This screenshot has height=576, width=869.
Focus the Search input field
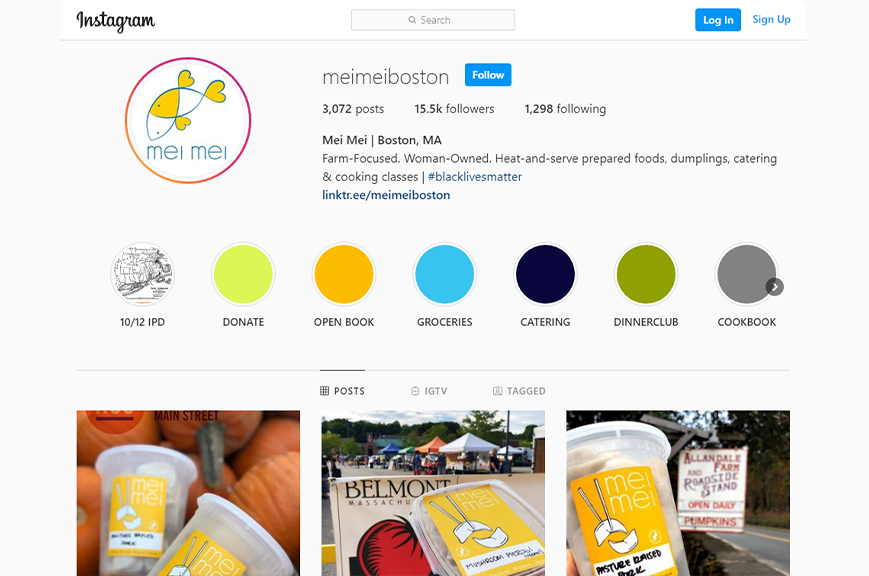click(x=433, y=20)
